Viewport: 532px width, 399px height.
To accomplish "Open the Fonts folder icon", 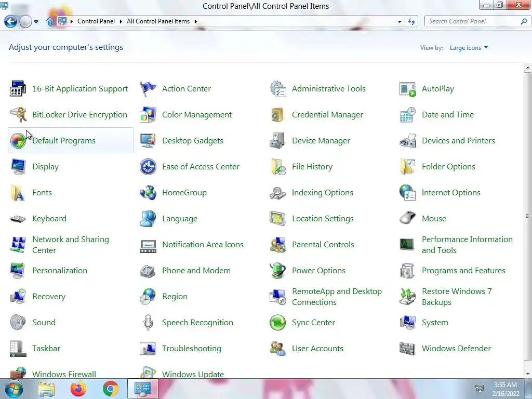I will pos(18,193).
